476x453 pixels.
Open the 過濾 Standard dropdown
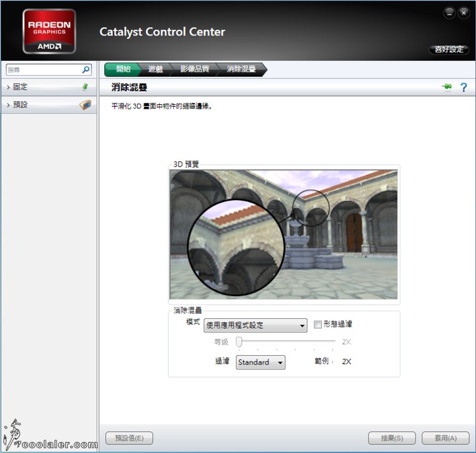pyautogui.click(x=260, y=362)
